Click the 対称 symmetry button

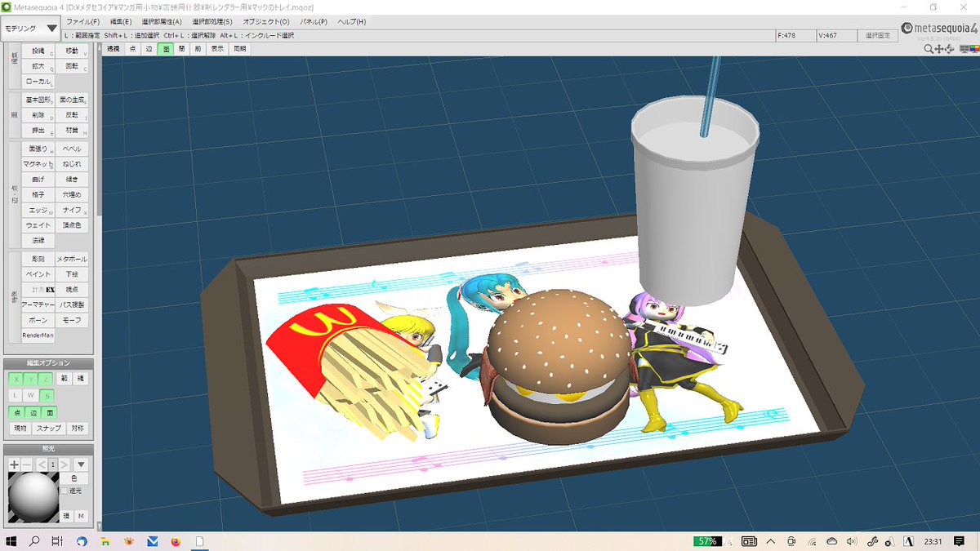pyautogui.click(x=77, y=428)
